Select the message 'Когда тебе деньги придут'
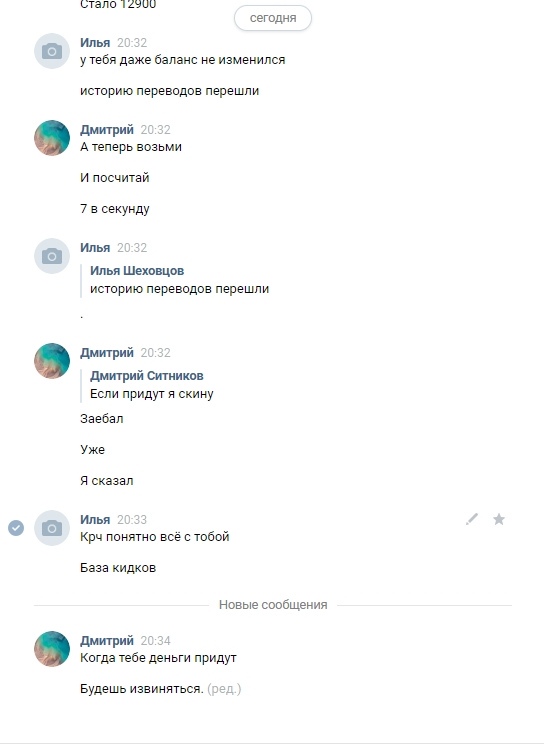544x744 pixels. [158, 658]
